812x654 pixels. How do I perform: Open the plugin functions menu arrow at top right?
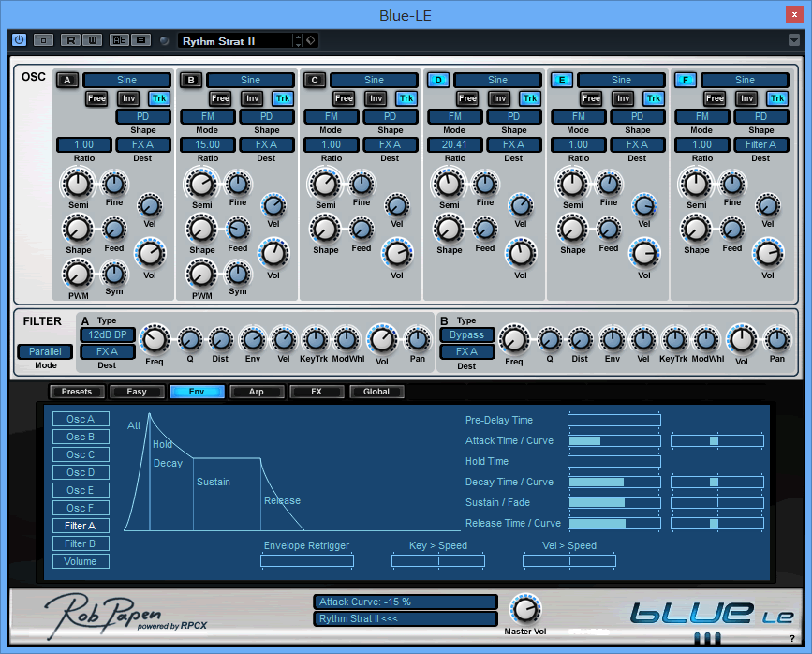(794, 40)
